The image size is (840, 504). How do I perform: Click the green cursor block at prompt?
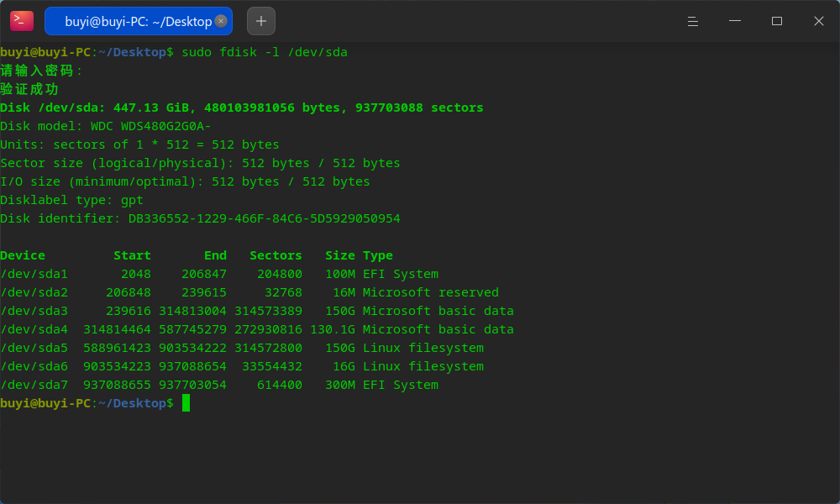pyautogui.click(x=186, y=402)
